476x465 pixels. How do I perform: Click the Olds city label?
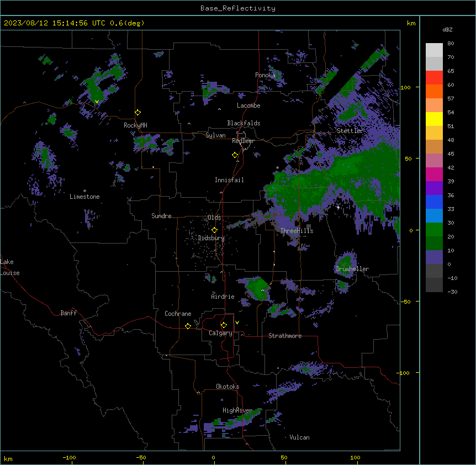point(214,218)
